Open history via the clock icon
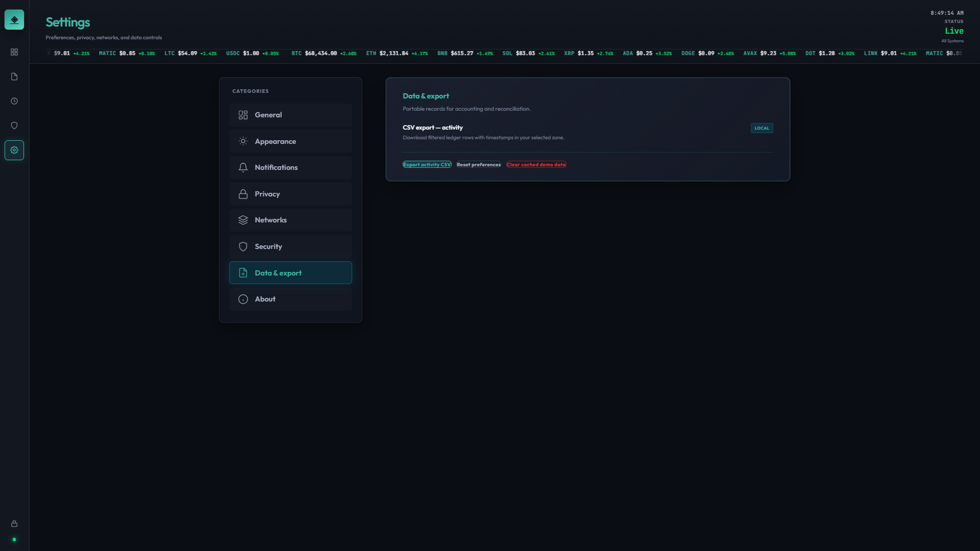 [14, 101]
